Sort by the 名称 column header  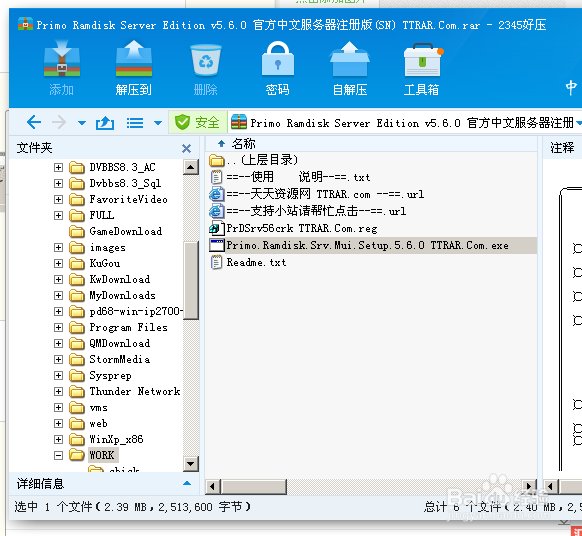pos(243,144)
